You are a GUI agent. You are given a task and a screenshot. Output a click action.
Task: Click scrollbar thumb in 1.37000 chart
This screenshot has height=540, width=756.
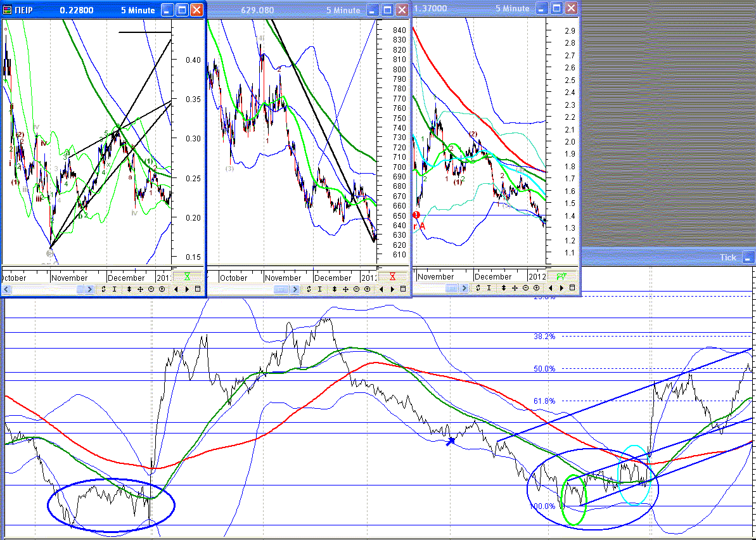coord(452,288)
